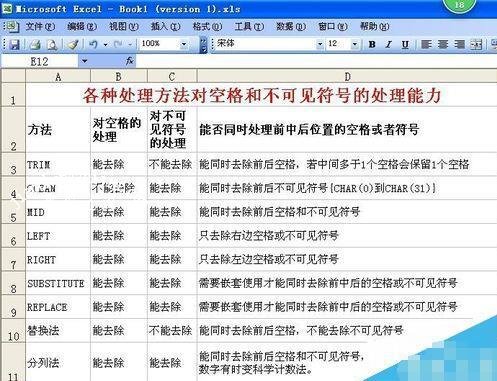Select the red title cell 各种处理方法

coord(262,95)
